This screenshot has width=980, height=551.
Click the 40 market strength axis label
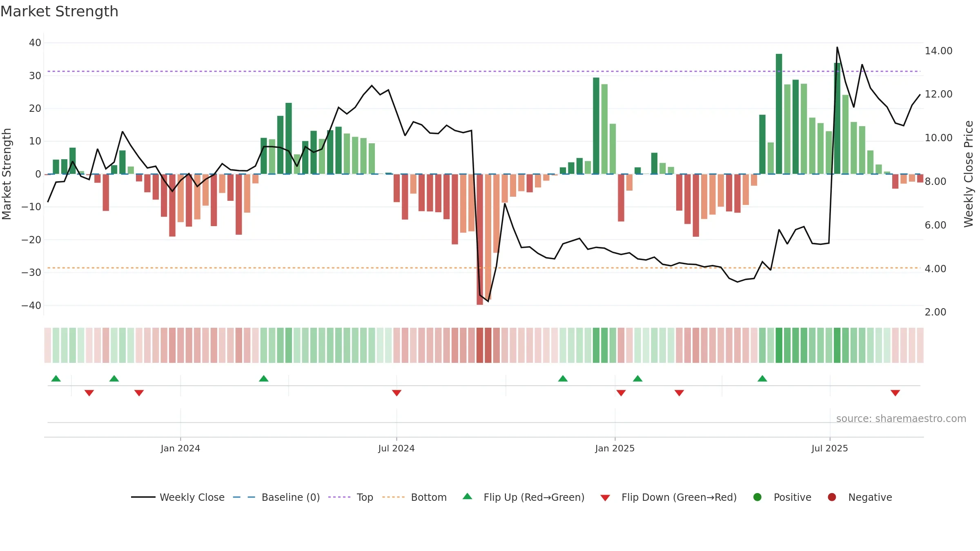point(35,42)
